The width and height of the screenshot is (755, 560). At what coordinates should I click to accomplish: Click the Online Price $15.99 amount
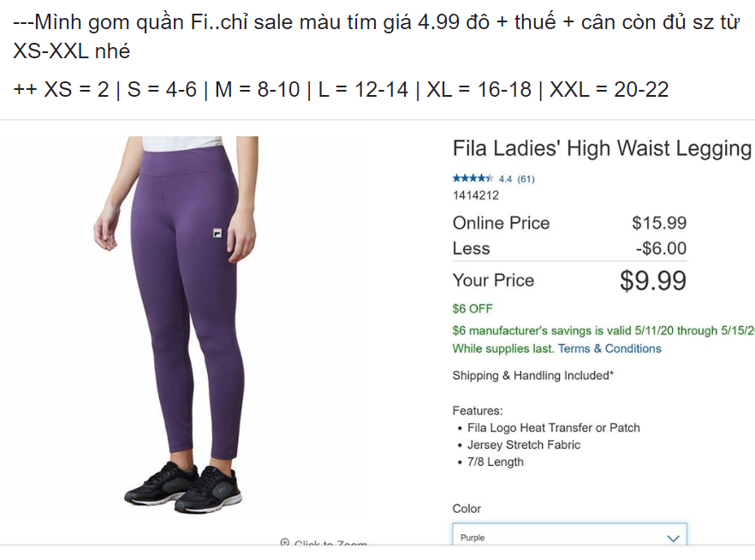659,223
